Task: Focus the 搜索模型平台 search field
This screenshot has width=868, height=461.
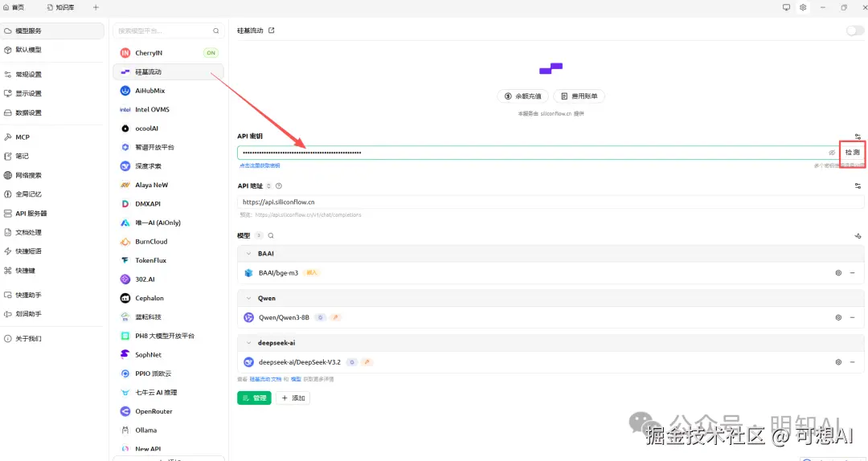Action: coord(168,31)
